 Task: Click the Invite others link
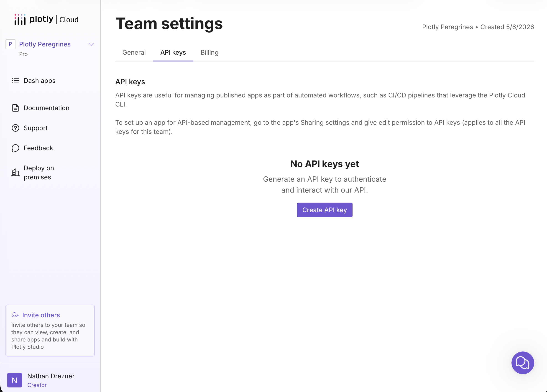pyautogui.click(x=41, y=315)
